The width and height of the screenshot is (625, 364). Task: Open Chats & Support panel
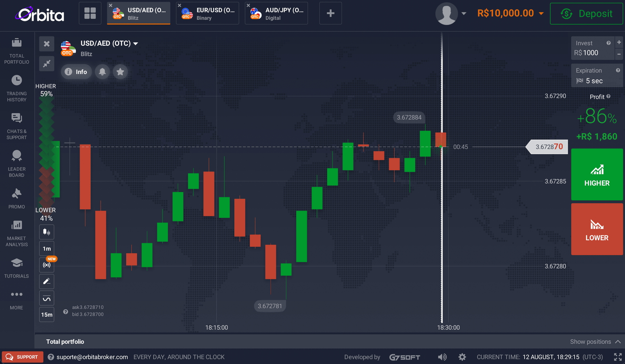tap(17, 126)
